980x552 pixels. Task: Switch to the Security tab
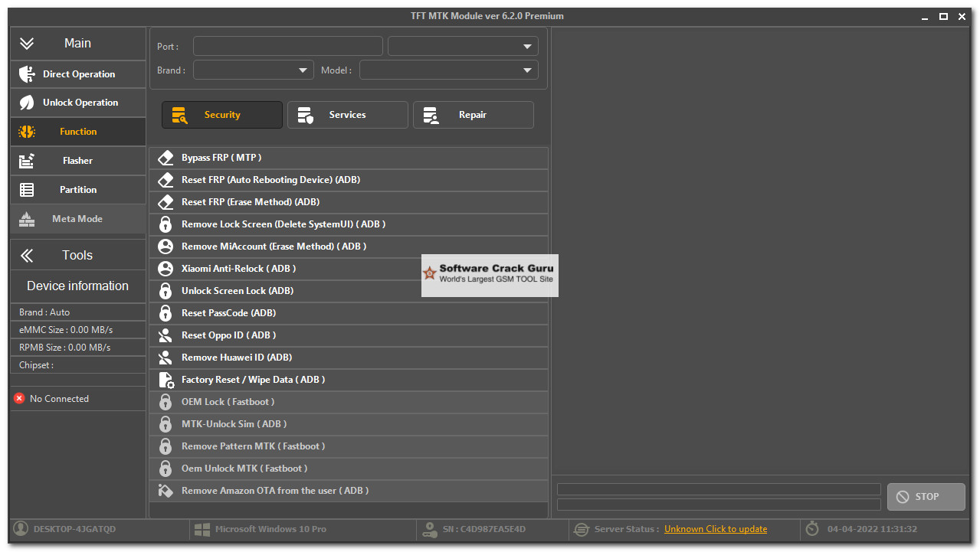pos(222,115)
